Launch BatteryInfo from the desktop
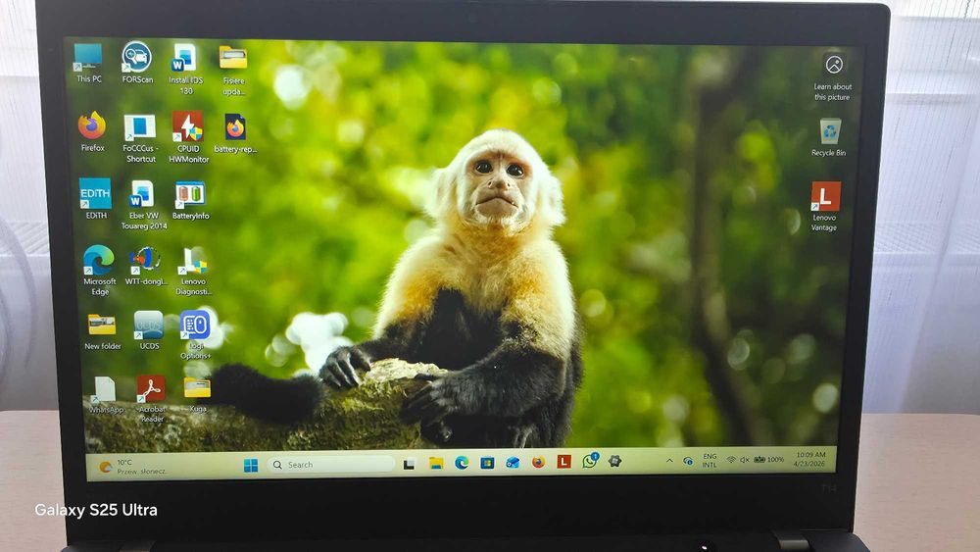The width and height of the screenshot is (980, 552). click(190, 201)
